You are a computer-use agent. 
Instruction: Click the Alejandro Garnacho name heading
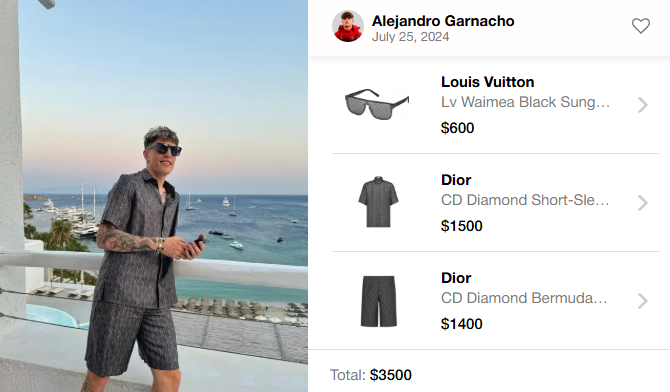coord(443,21)
